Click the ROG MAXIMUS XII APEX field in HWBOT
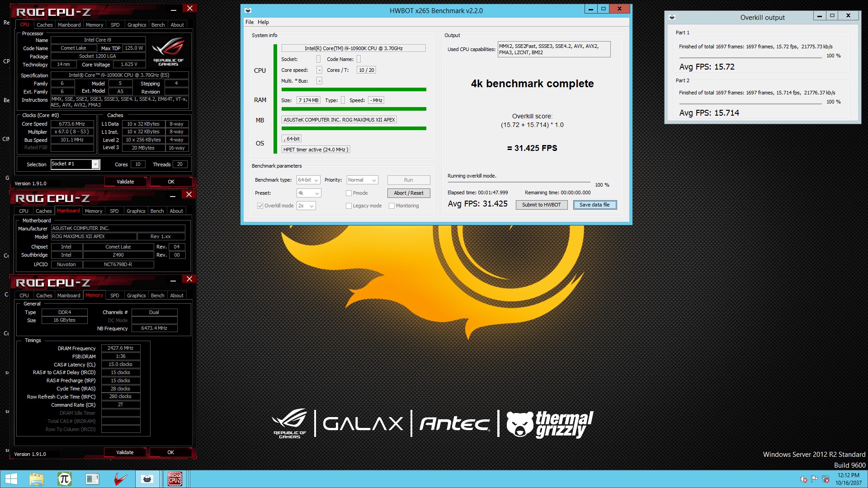Viewport: 868px width, 488px height. 339,120
